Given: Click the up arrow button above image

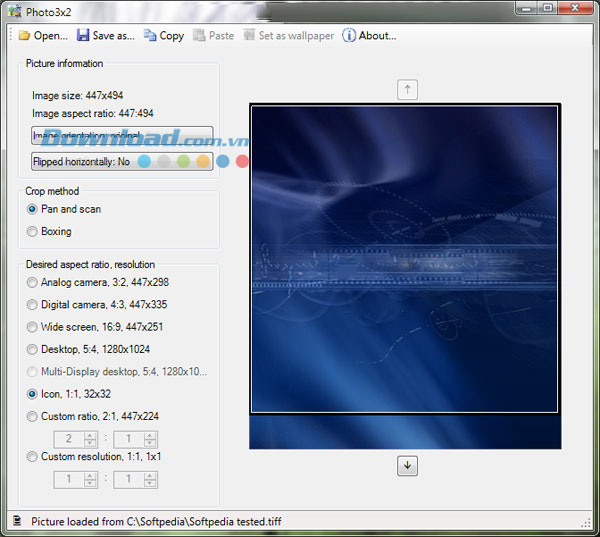Looking at the screenshot, I should tap(407, 90).
